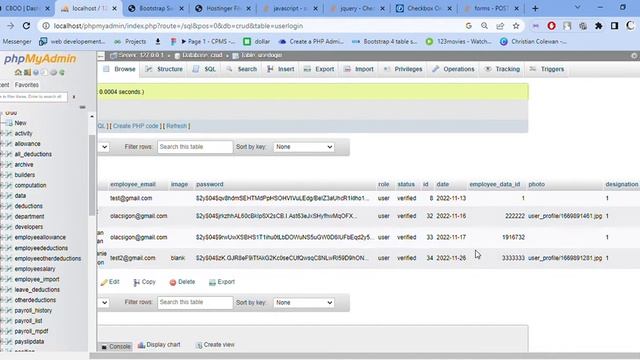Click Delete for selected rows
The width and height of the screenshot is (640, 360).
coord(182,282)
